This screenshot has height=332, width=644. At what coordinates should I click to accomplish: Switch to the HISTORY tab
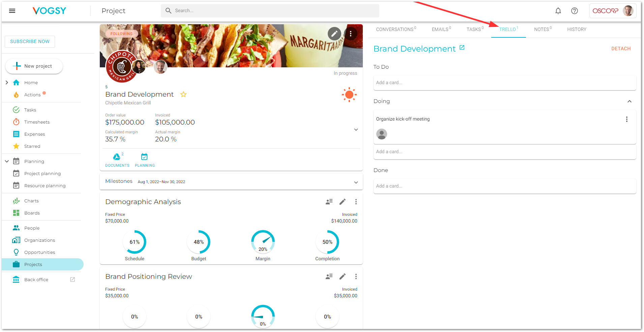[577, 29]
